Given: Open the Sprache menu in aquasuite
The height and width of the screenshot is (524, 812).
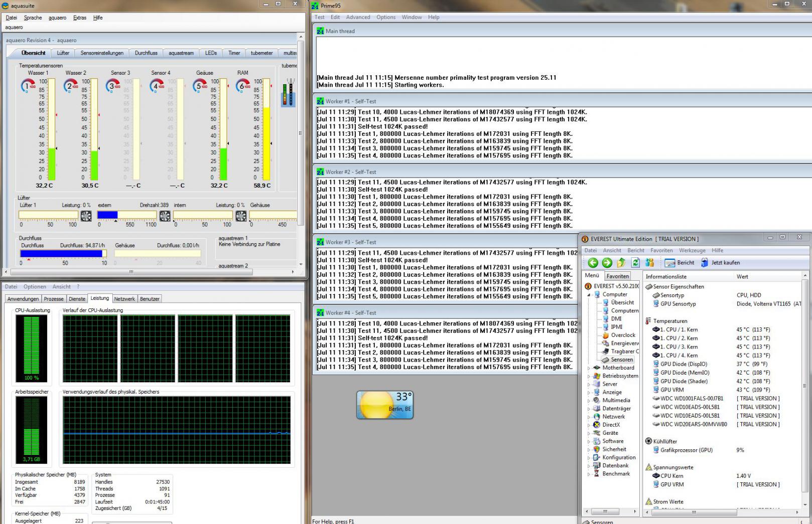Looking at the screenshot, I should point(33,18).
